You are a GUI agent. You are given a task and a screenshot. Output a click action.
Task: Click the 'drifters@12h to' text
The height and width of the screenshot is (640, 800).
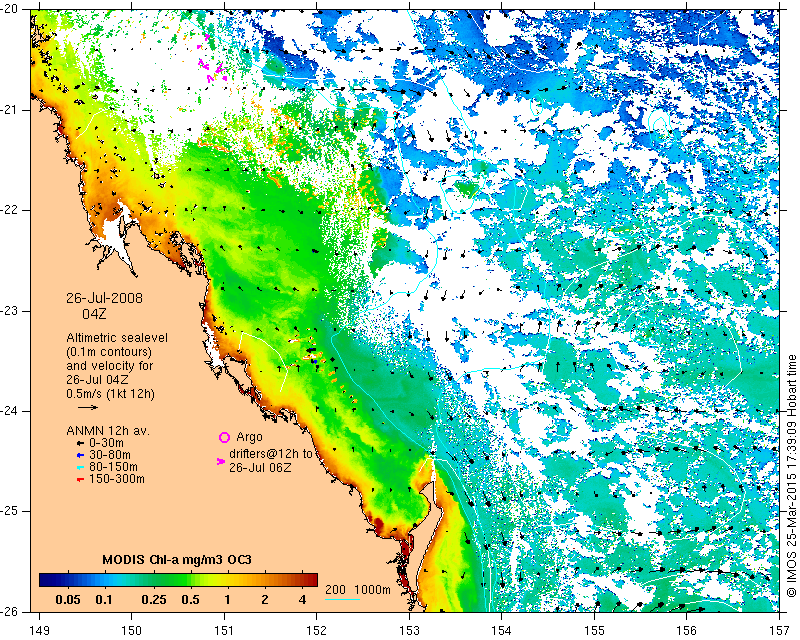point(270,454)
